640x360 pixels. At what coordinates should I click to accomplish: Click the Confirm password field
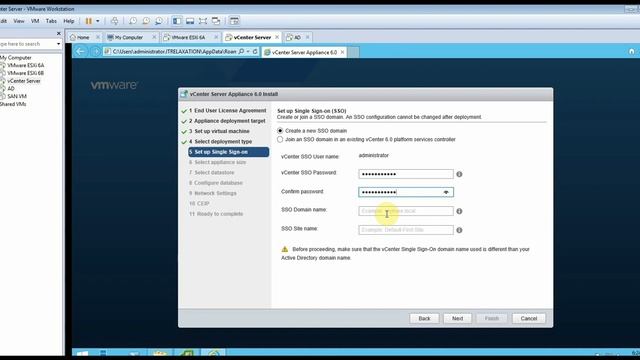pos(406,192)
